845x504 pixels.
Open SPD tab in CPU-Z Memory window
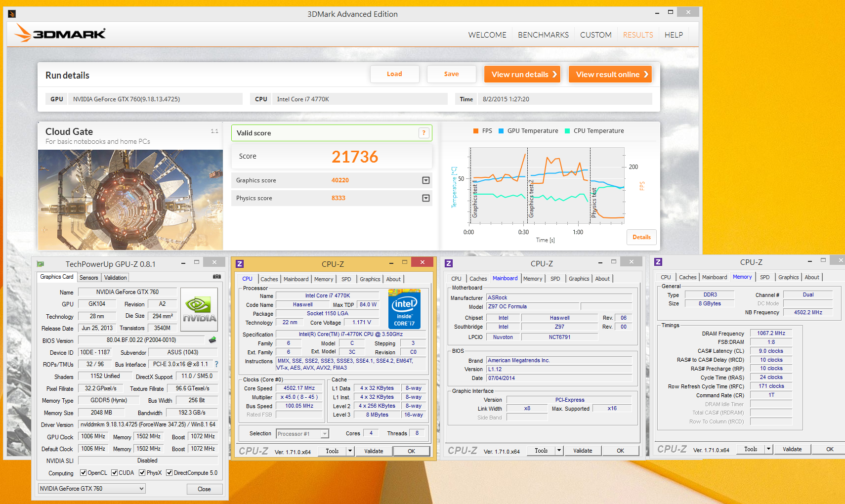(x=765, y=277)
